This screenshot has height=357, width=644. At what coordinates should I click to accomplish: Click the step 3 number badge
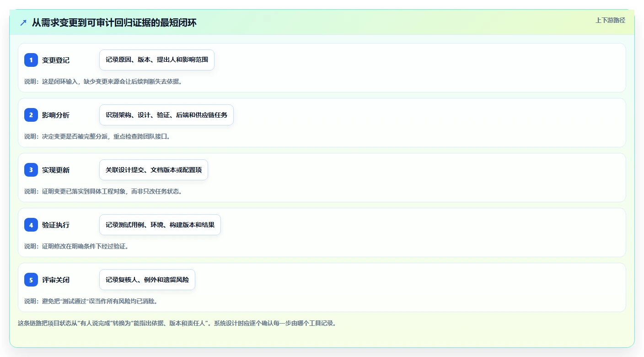[31, 170]
